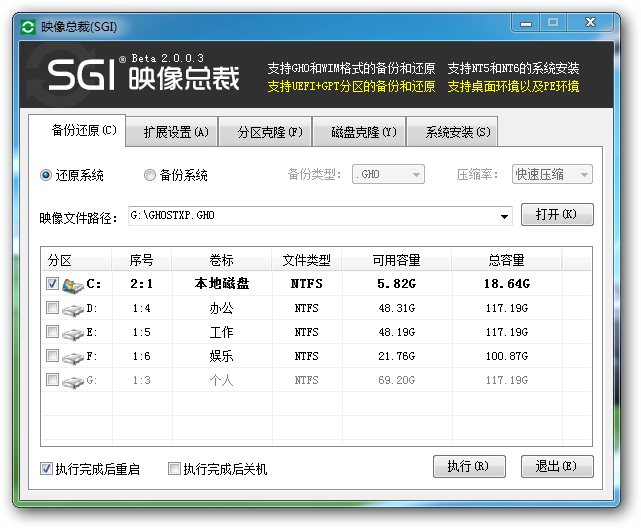Switch to the 备份还原(C) tab
Viewport: 641px width, 528px height.
point(77,130)
